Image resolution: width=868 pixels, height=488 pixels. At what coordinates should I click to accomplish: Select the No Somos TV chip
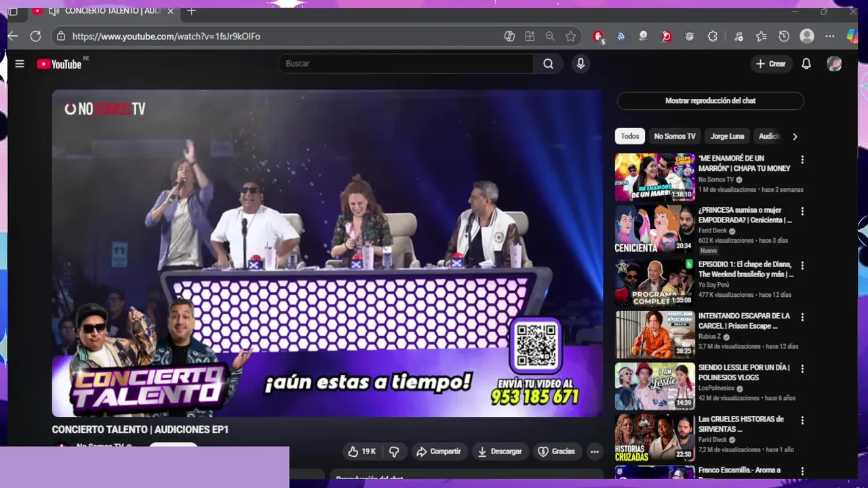[x=675, y=136]
